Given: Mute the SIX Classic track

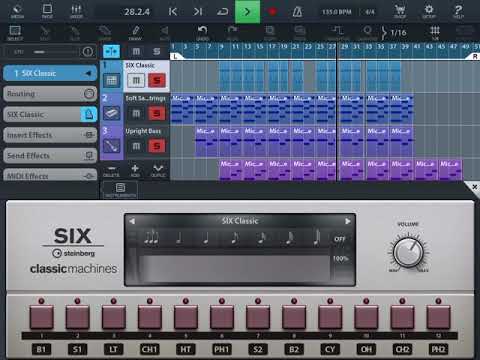Looking at the screenshot, I should coord(136,80).
